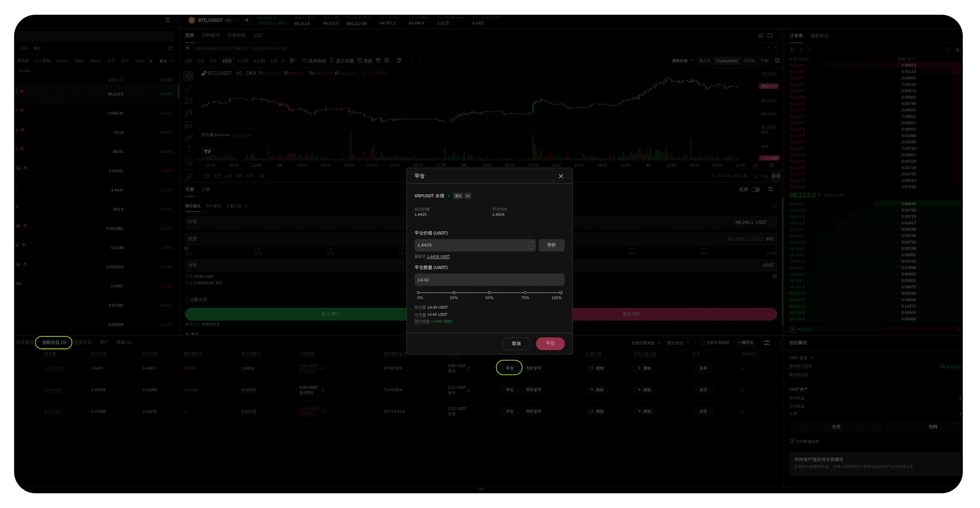Close the 平仓 dialog with the X
The image size is (980, 508).
(x=561, y=176)
